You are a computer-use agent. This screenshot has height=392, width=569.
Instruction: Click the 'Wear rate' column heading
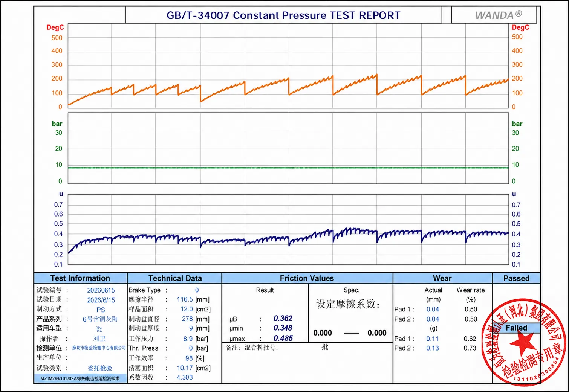[471, 290]
